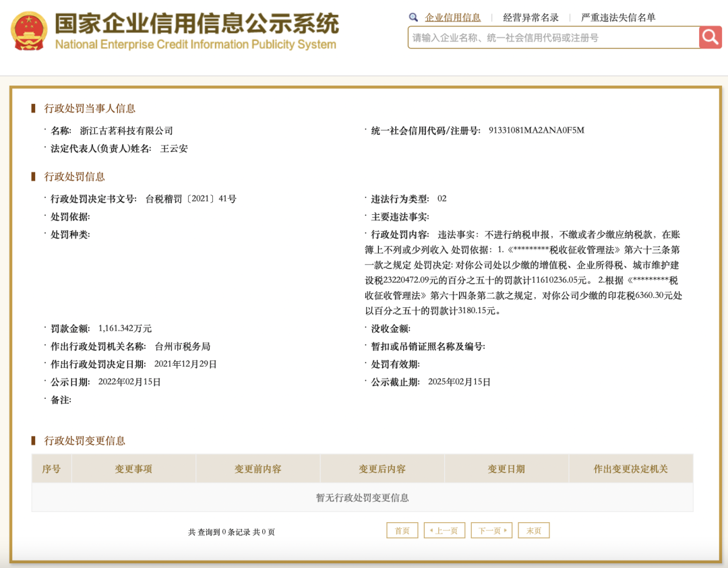Select the 企业信用信息 search tab
Image resolution: width=728 pixels, height=568 pixels.
pyautogui.click(x=453, y=18)
